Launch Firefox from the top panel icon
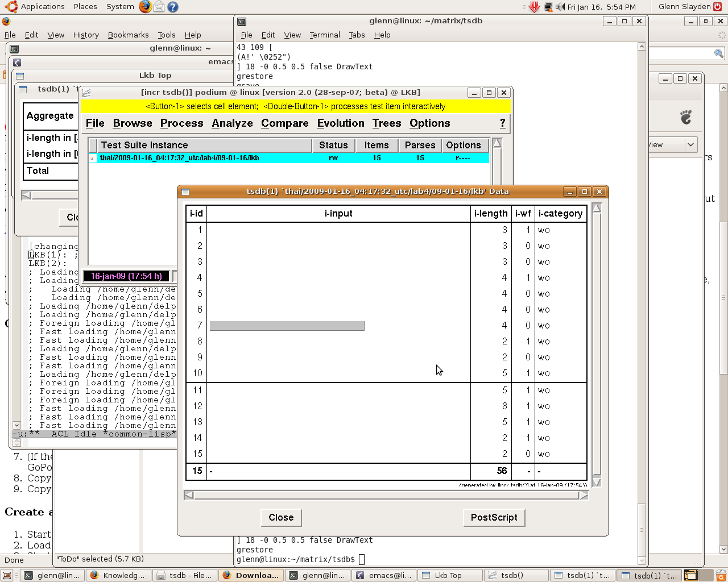The image size is (728, 582). (x=146, y=7)
